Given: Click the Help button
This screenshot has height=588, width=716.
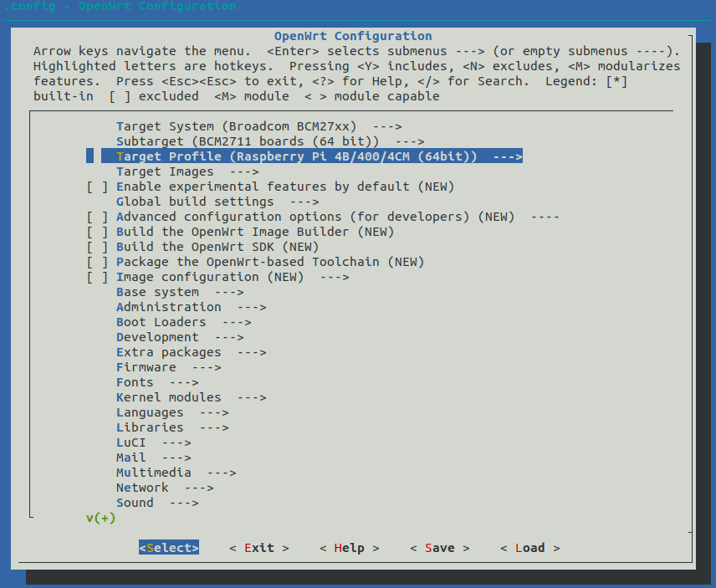Looking at the screenshot, I should pyautogui.click(x=350, y=548).
